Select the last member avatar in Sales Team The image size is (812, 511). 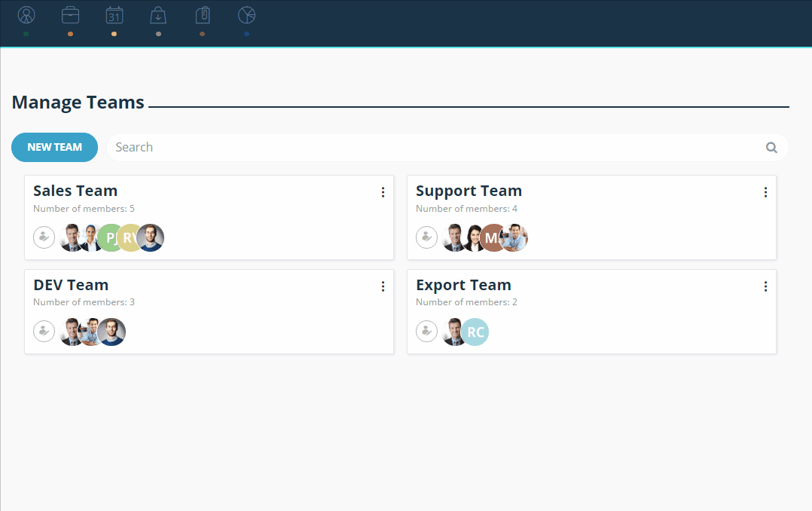tap(151, 238)
